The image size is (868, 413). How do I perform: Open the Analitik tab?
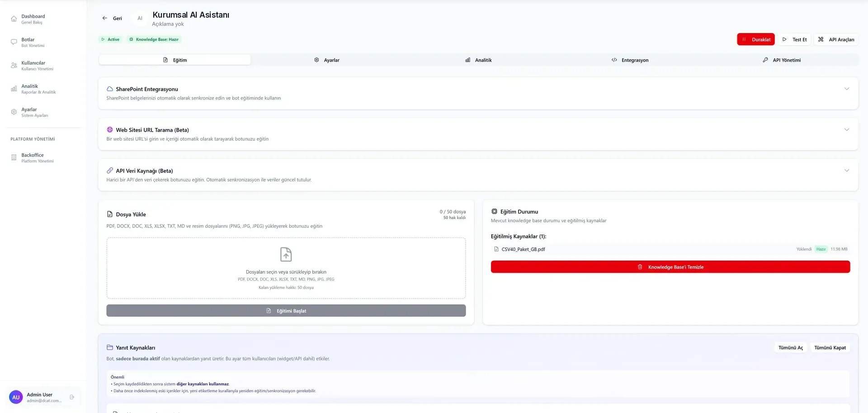[478, 60]
